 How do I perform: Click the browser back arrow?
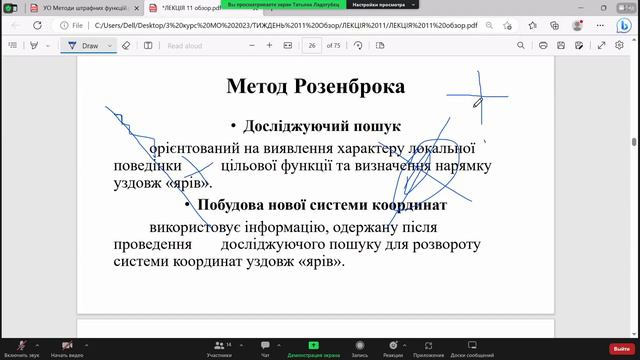click(16, 25)
